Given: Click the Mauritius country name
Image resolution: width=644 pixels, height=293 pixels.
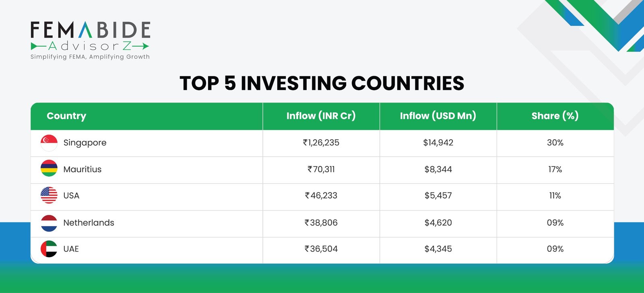Looking at the screenshot, I should point(83,169).
